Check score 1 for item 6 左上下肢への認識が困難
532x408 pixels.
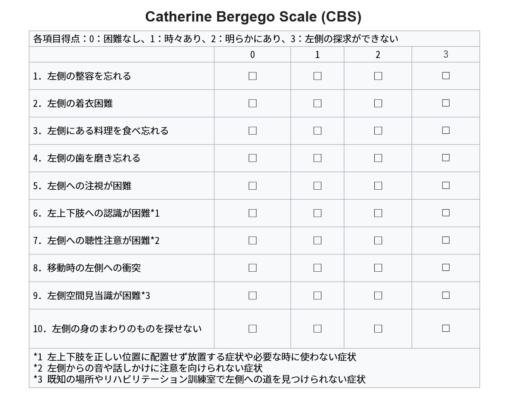point(318,213)
